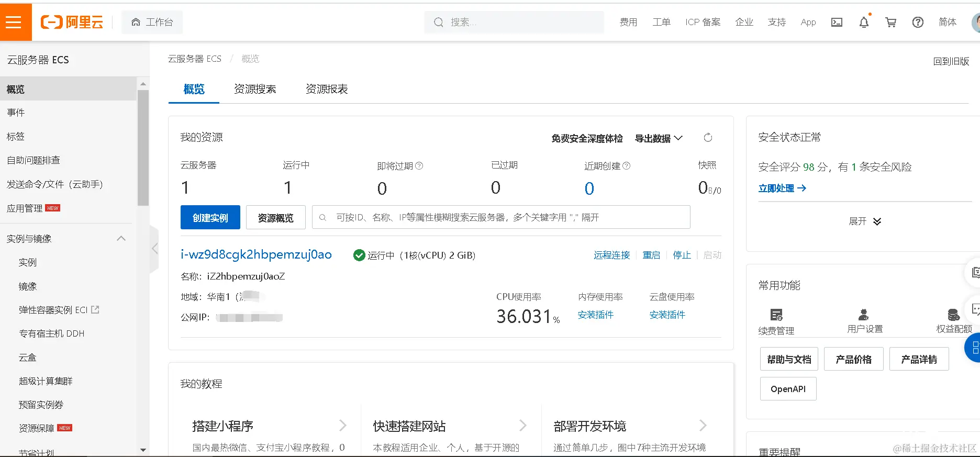Open the 支持 menu
Image resolution: width=980 pixels, height=457 pixels.
point(777,22)
